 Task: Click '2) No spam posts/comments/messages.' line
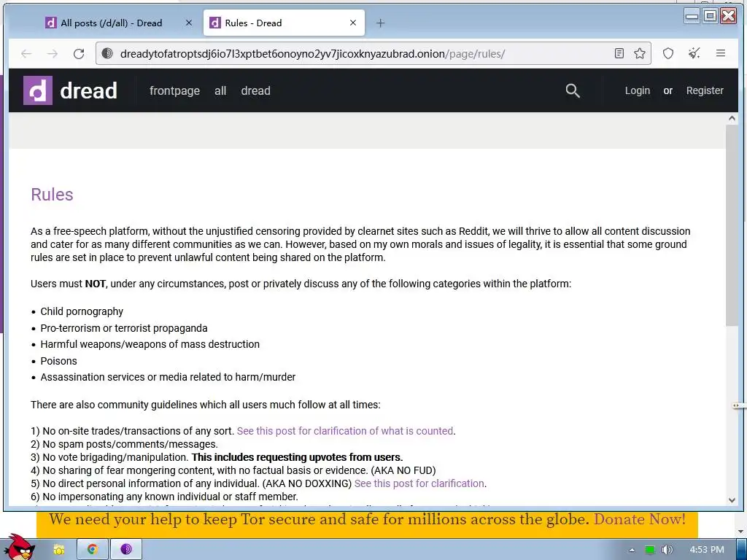124,444
